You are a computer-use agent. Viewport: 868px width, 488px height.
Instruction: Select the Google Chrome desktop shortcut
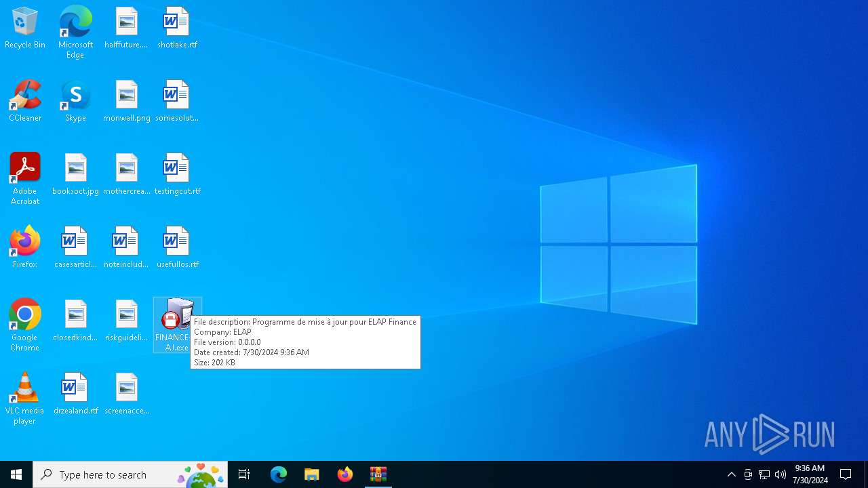[x=25, y=325]
